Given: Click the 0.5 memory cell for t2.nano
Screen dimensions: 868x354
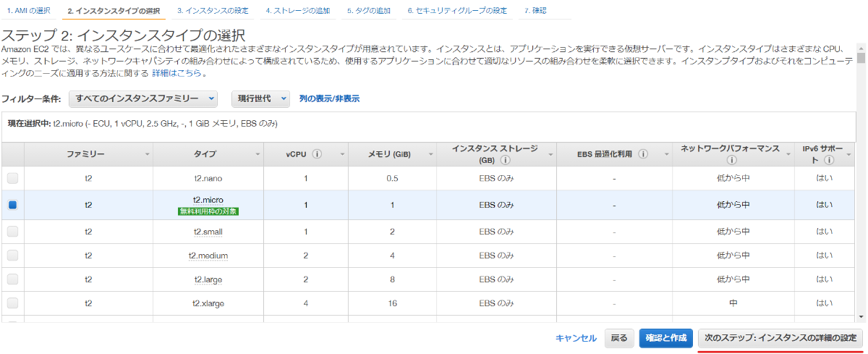Looking at the screenshot, I should 392,178.
